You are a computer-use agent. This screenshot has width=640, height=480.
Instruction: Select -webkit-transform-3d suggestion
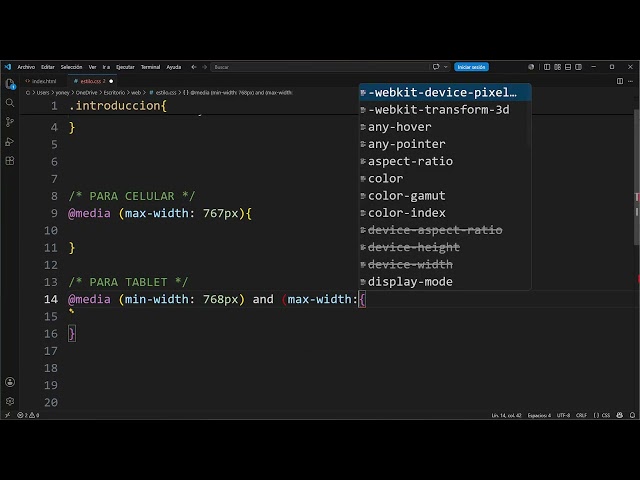[x=445, y=110]
